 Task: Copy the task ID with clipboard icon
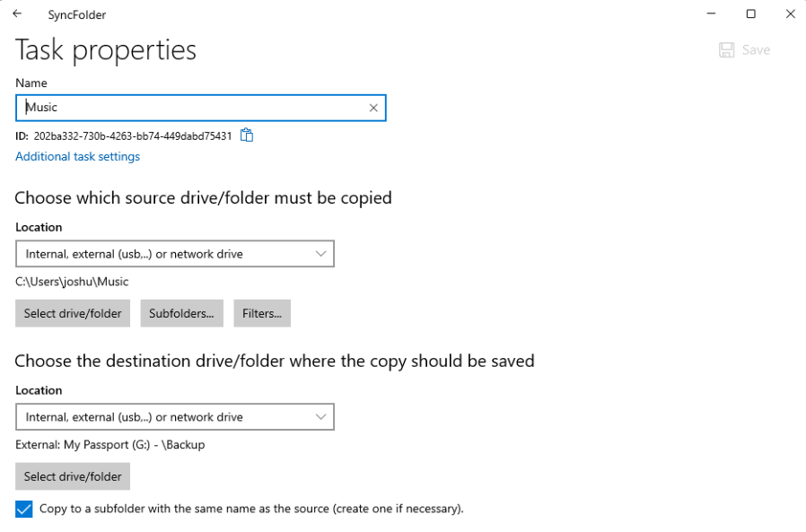tap(247, 135)
